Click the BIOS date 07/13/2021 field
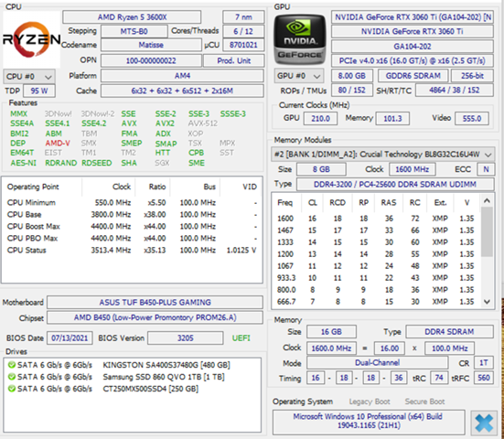 [x=70, y=338]
